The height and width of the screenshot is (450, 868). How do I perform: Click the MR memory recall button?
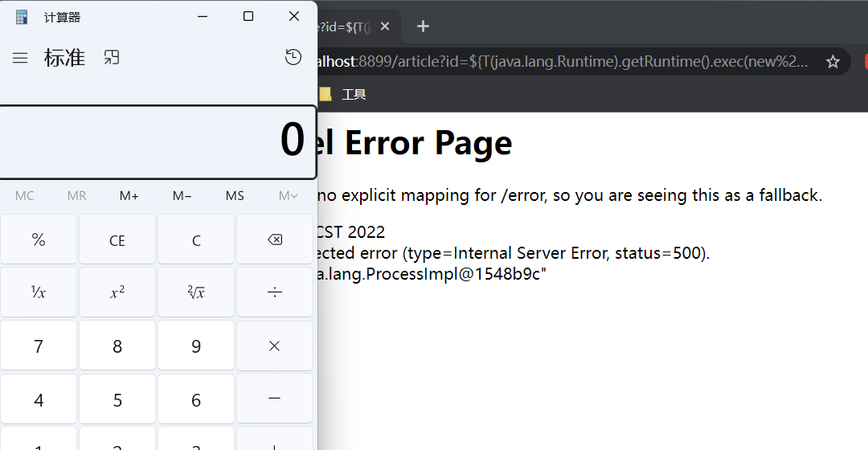click(76, 195)
